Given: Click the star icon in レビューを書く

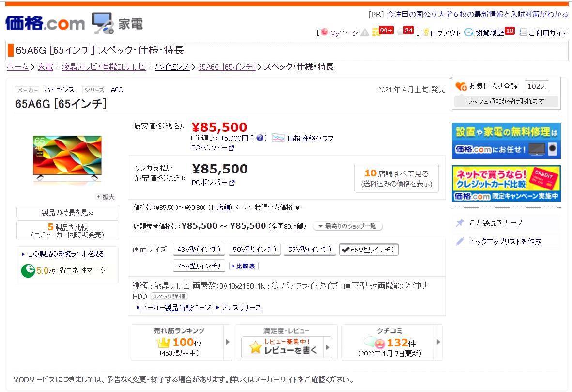Looking at the screenshot, I should [256, 347].
